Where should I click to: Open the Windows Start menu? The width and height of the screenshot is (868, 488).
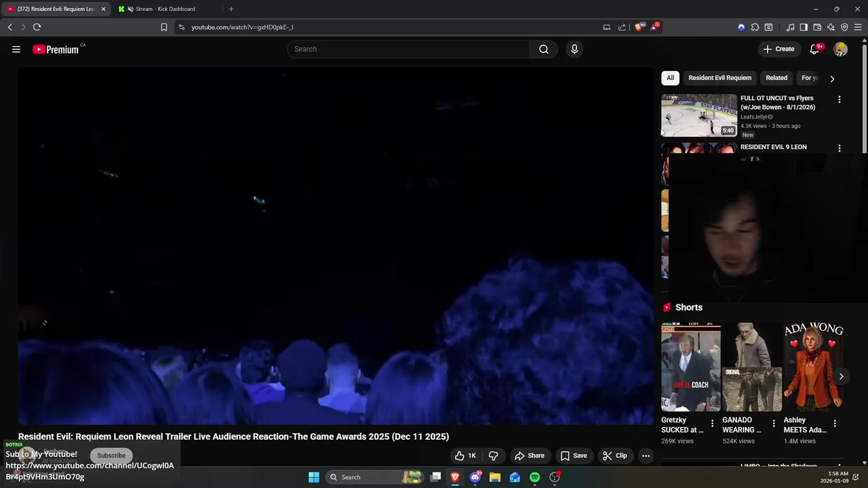pos(314,477)
